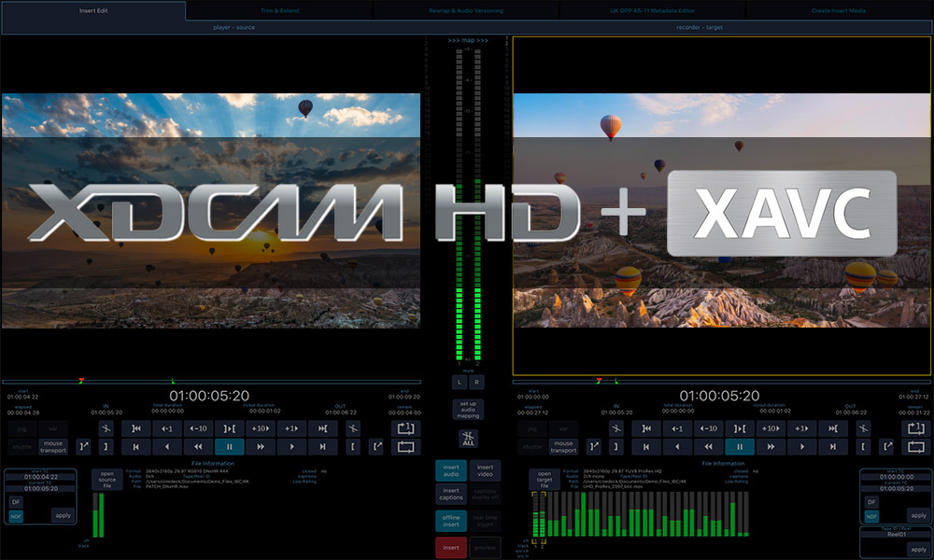This screenshot has width=934, height=560.
Task: Step forward 10 frames on source player
Action: [x=261, y=428]
